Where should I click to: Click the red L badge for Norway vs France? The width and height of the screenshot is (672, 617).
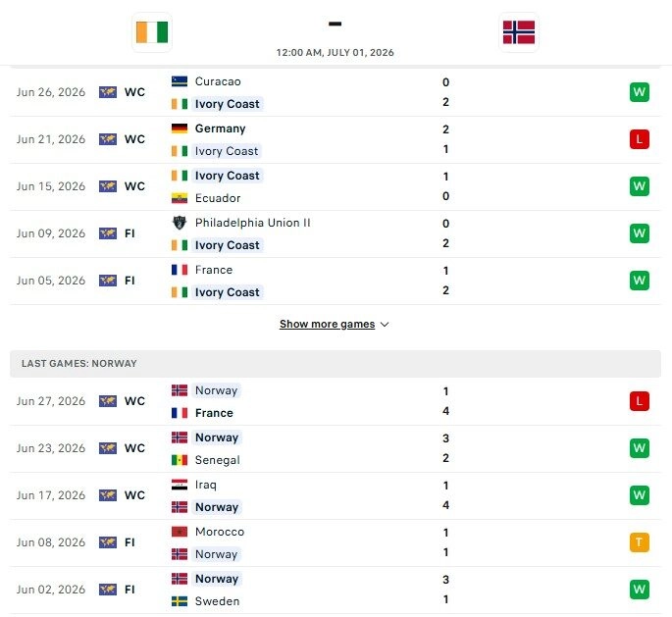pos(639,401)
